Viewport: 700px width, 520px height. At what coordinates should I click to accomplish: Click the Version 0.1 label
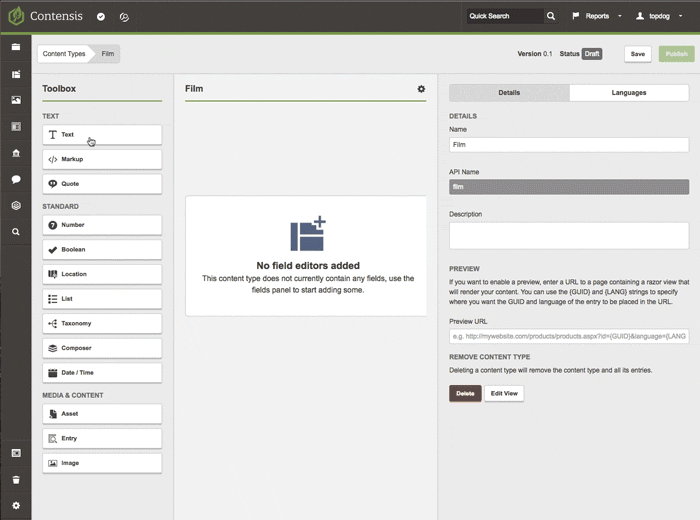click(x=535, y=54)
